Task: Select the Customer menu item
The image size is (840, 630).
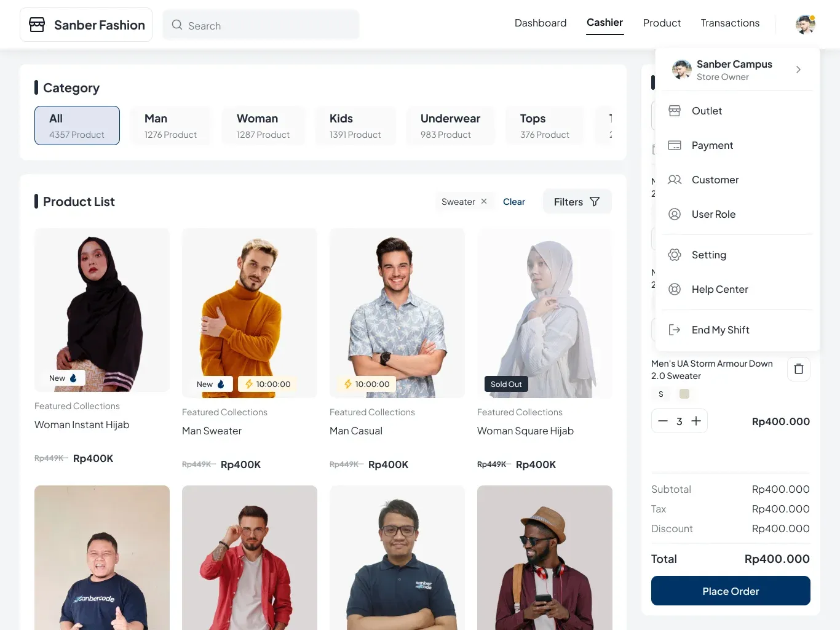Action: click(x=737, y=180)
